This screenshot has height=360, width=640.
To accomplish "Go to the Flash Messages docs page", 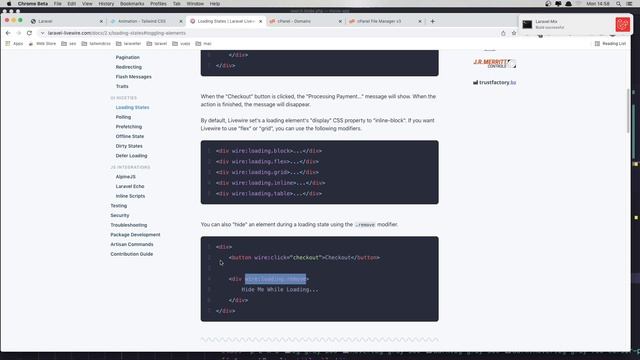I will tap(133, 77).
